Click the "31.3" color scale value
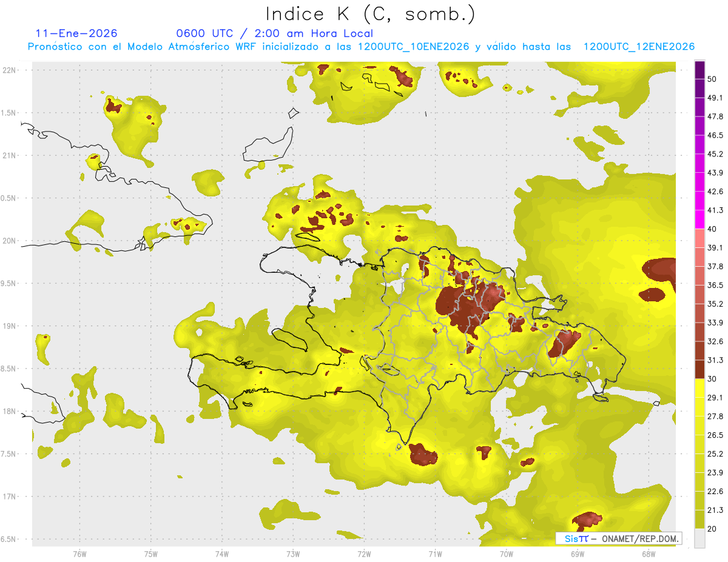 [715, 360]
